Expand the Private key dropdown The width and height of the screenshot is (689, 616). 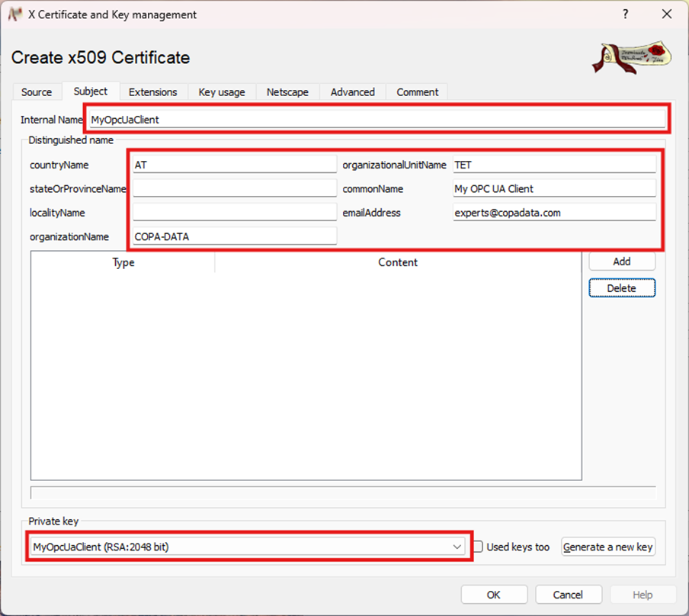(457, 547)
